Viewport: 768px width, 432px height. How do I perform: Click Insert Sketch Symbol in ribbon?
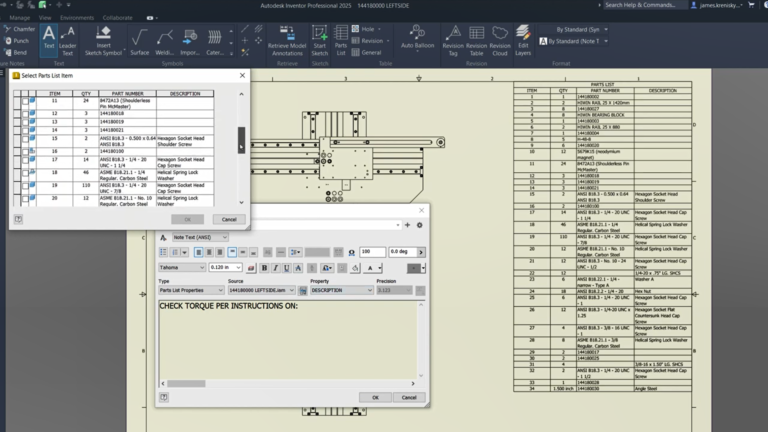point(103,40)
